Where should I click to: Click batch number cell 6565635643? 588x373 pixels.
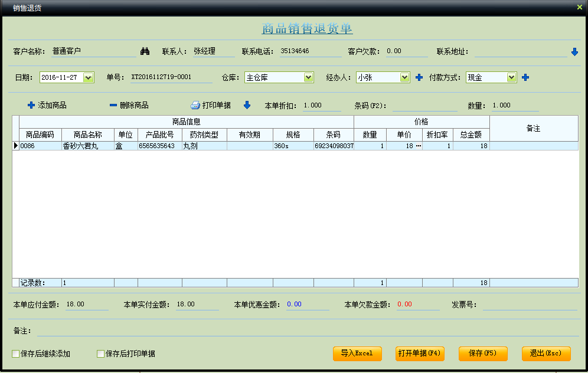(160, 146)
